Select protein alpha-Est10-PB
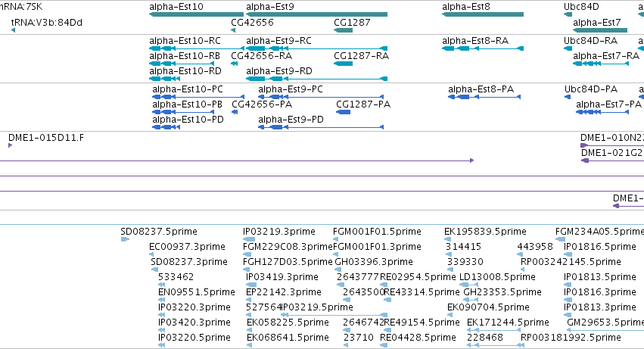 coord(187,104)
